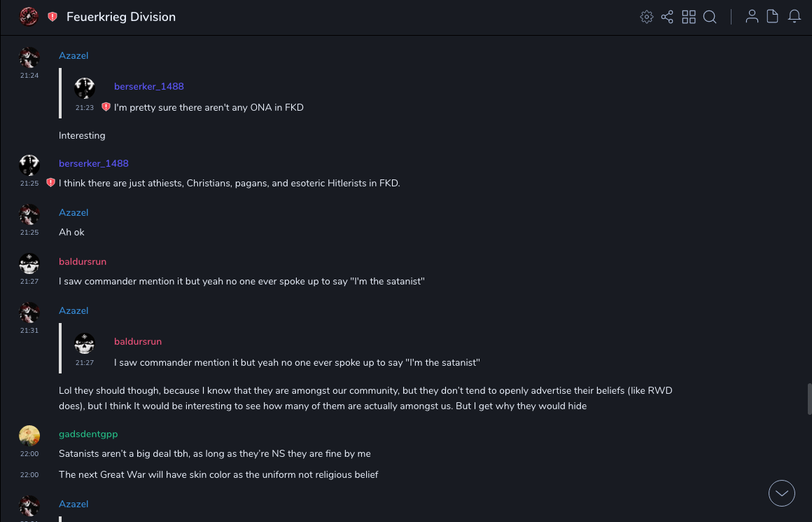Click the 21:31 timestamp under Azazel's avatar
The height and width of the screenshot is (522, 812).
pyautogui.click(x=29, y=331)
